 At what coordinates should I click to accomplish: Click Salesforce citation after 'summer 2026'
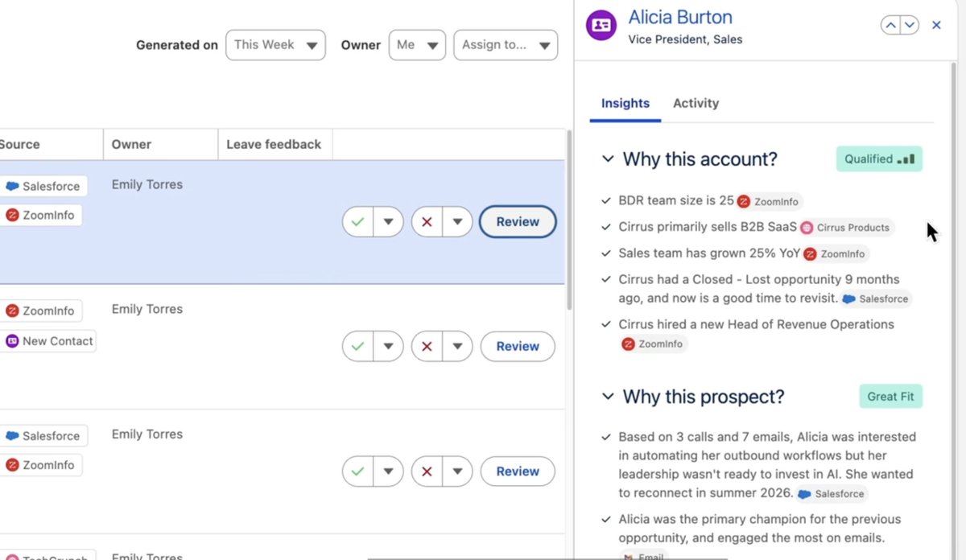832,494
